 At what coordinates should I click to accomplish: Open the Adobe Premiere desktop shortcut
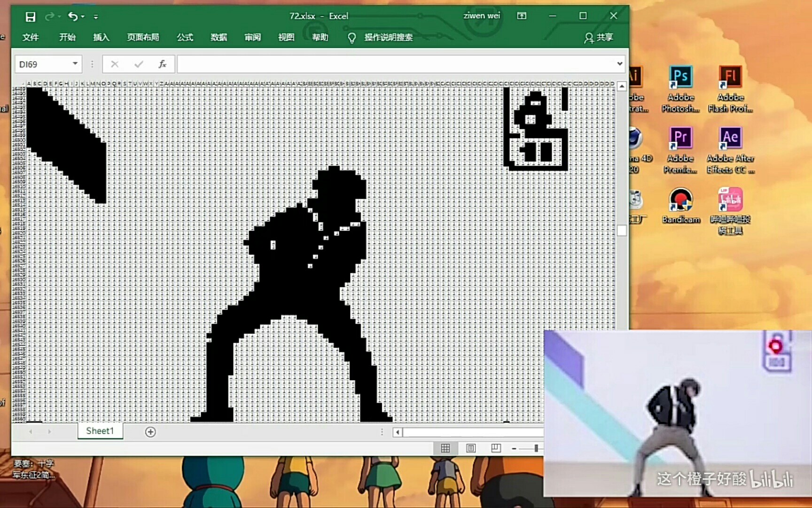680,150
